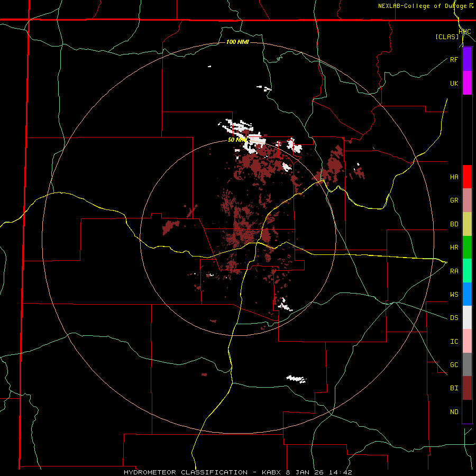Image resolution: width=476 pixels, height=476 pixels.
Task: Click the 'RF' legend label text
Action: [454, 59]
